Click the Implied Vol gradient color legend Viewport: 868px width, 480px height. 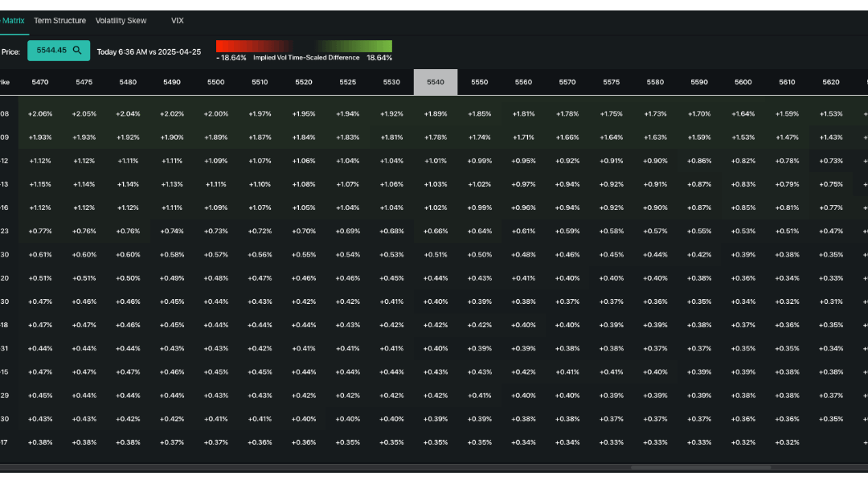tap(304, 46)
